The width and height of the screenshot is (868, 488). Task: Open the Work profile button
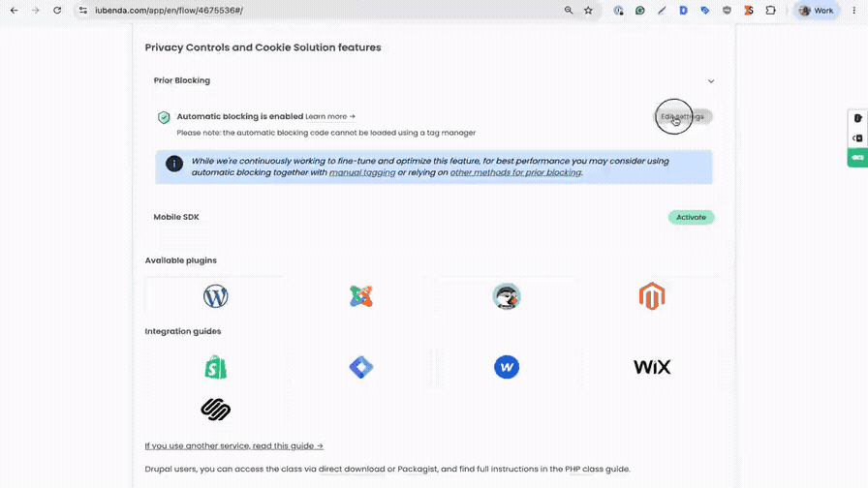(817, 11)
